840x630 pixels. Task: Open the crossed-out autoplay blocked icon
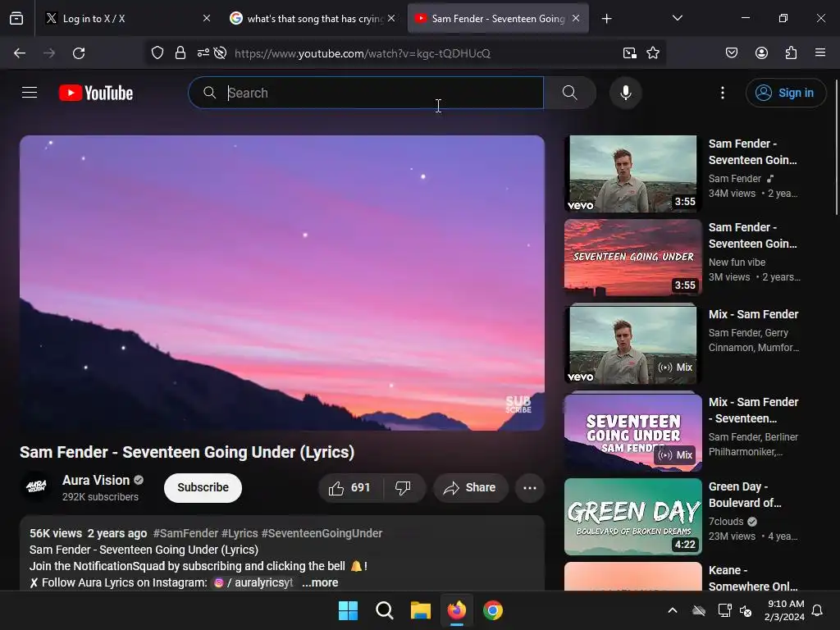(x=220, y=53)
